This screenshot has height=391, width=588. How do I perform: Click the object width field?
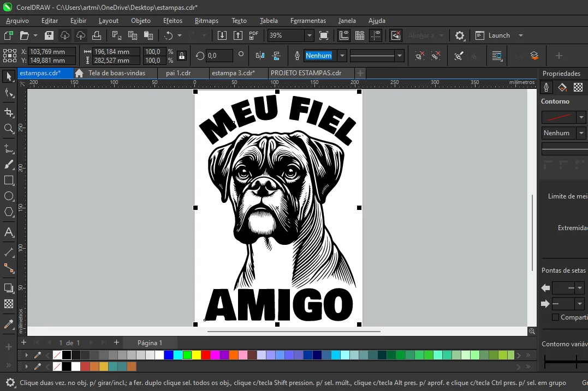tap(116, 52)
